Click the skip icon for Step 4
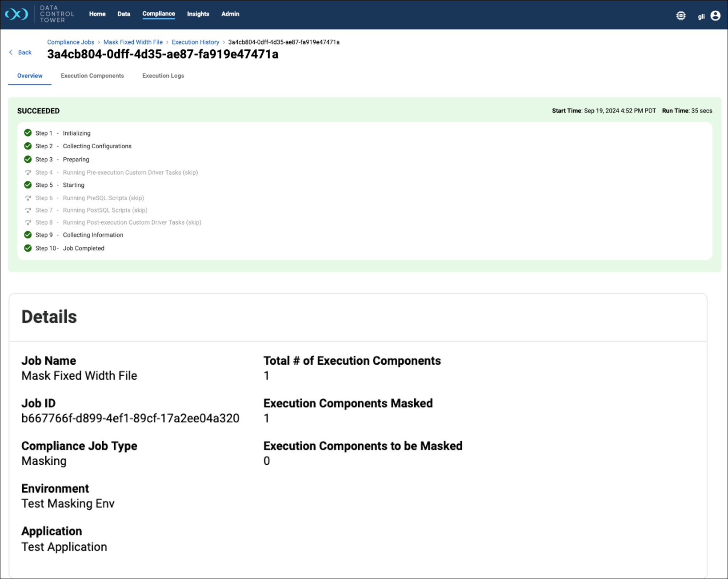 (x=28, y=173)
